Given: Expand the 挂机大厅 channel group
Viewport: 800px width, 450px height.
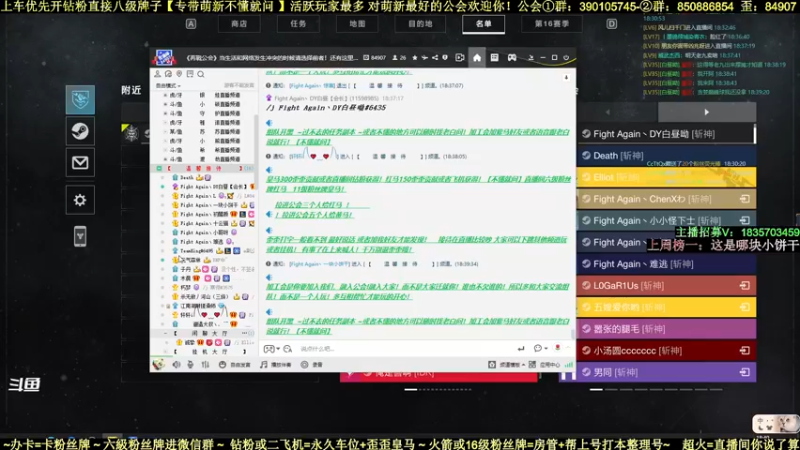Looking at the screenshot, I should point(166,352).
